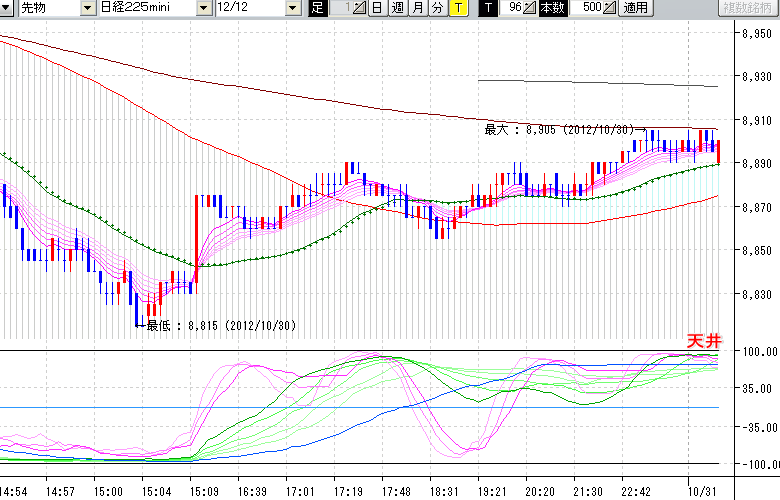The height and width of the screenshot is (500, 780).
Task: Click the 500 bar count input field
Action: 589,8
